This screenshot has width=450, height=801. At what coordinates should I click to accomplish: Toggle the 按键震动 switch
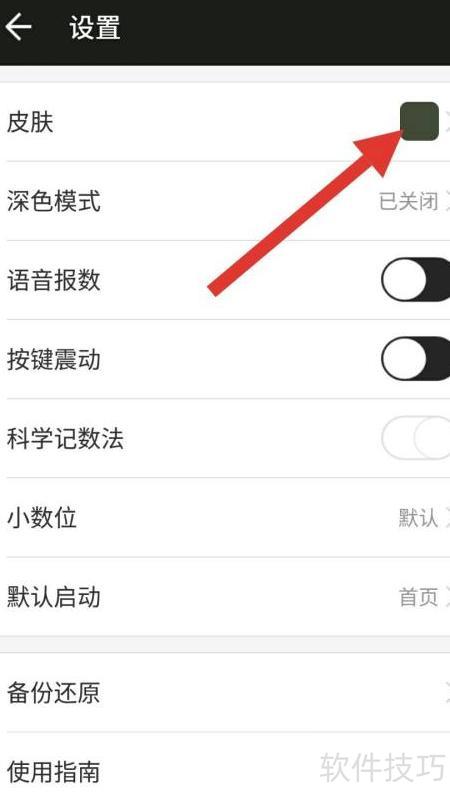[415, 359]
